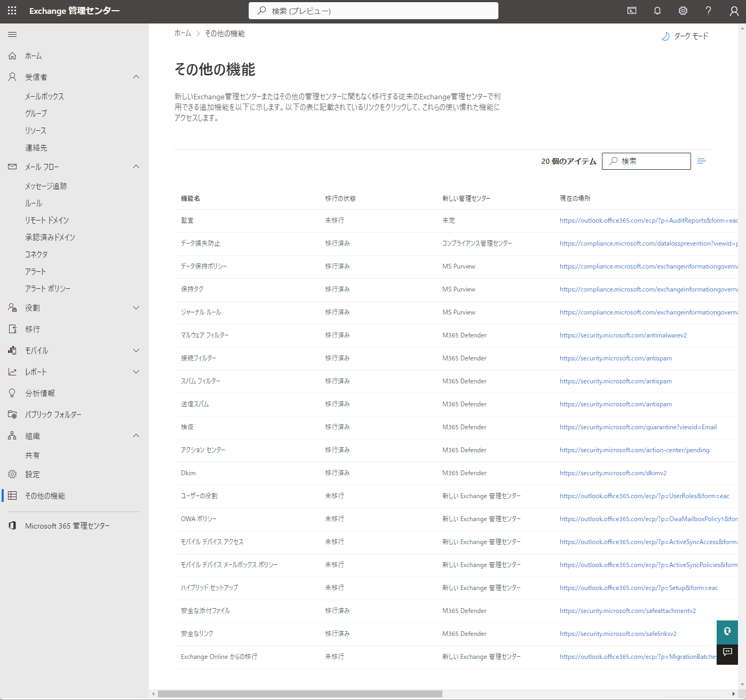Open the headset support widget
This screenshot has height=700, width=746.
tap(727, 632)
